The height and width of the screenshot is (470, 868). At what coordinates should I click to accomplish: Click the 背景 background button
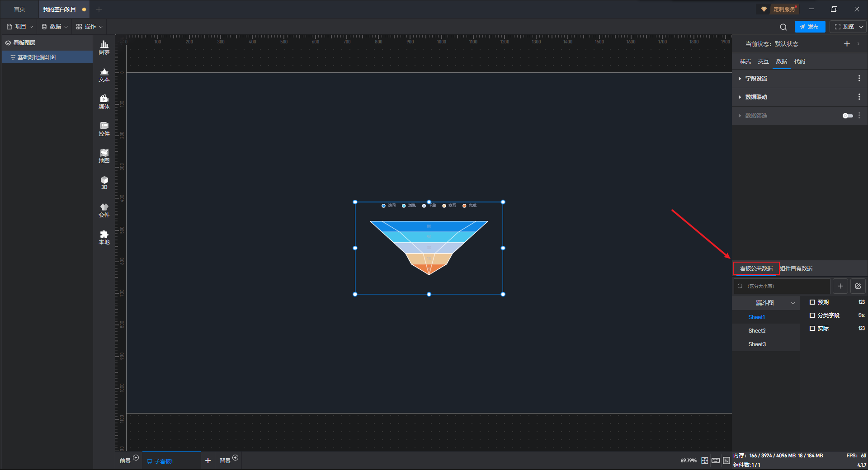click(225, 461)
